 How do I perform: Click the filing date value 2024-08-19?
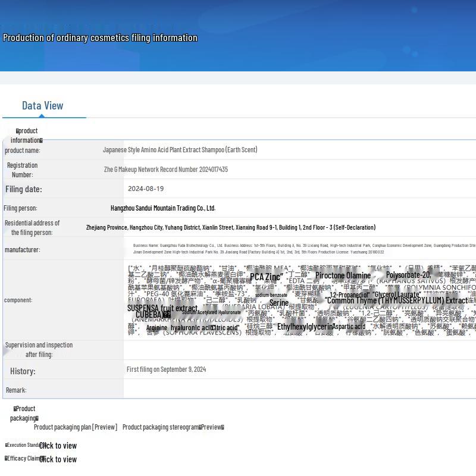[146, 189]
